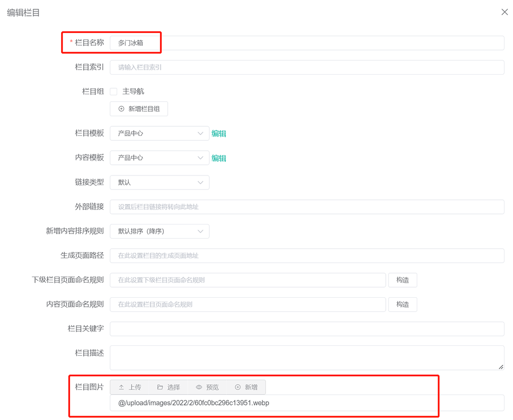Click 编辑 link next to 内容模板

[219, 158]
